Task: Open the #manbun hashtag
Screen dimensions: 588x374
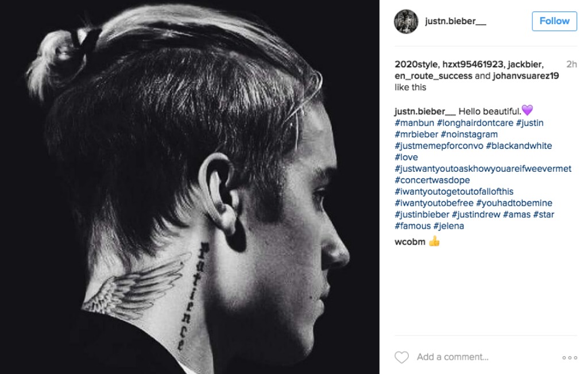Action: pos(415,123)
